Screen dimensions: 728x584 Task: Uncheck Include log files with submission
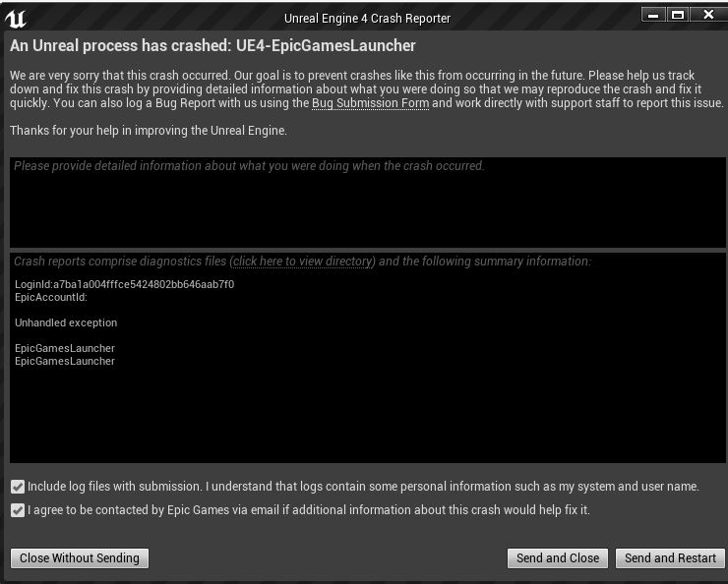coord(18,487)
